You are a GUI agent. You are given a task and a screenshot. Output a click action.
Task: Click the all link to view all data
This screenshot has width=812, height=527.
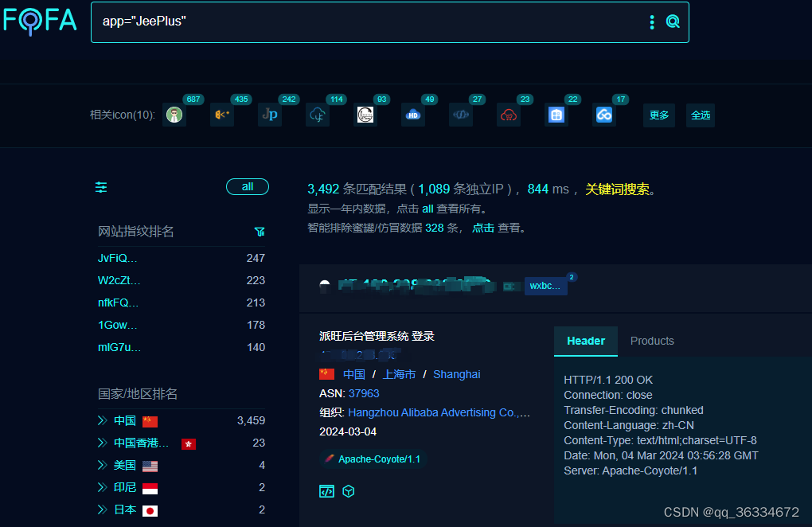[427, 209]
